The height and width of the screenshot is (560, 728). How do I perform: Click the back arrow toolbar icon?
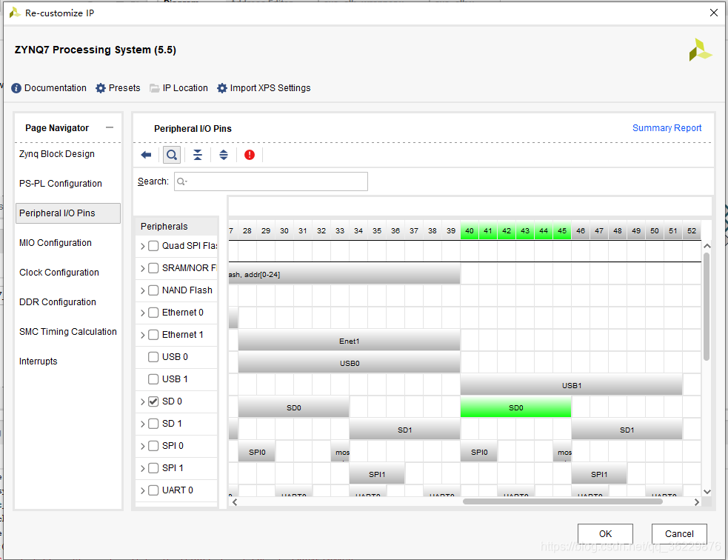[146, 155]
